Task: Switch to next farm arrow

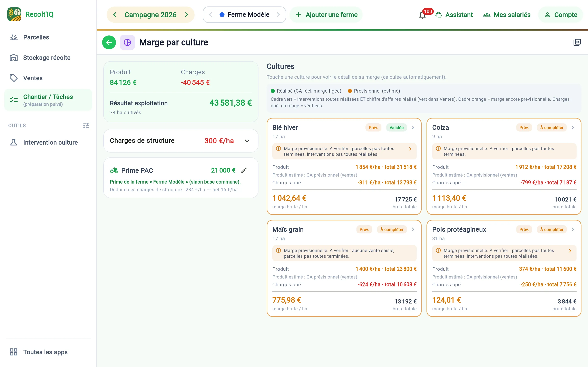Action: point(278,15)
